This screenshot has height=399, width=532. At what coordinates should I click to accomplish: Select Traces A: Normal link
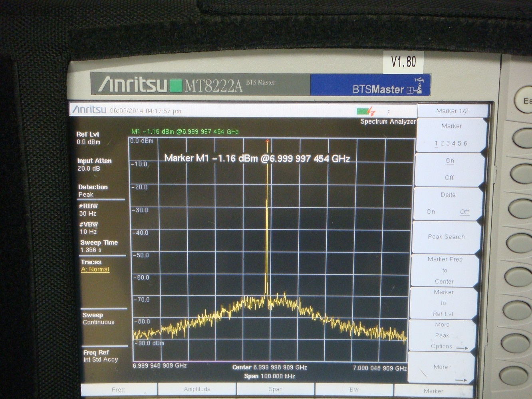pos(95,270)
